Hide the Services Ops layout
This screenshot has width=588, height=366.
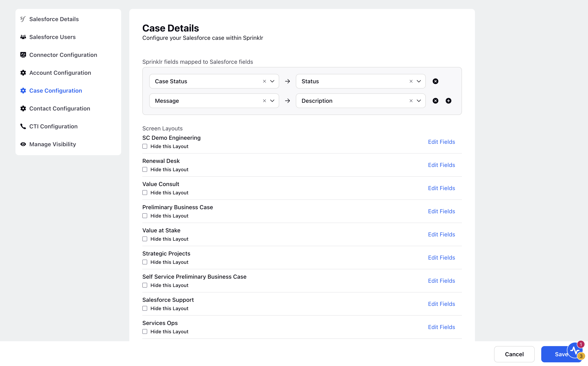(x=145, y=332)
